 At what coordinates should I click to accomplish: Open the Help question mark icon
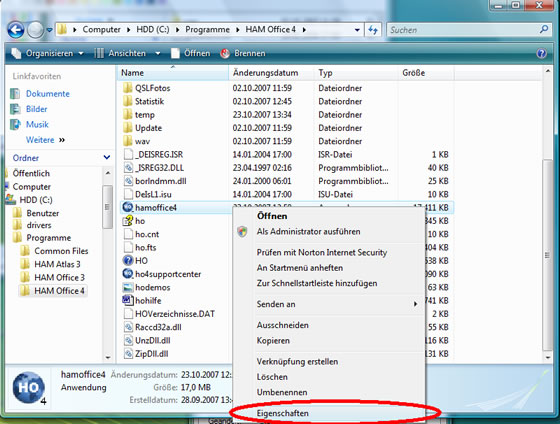541,54
